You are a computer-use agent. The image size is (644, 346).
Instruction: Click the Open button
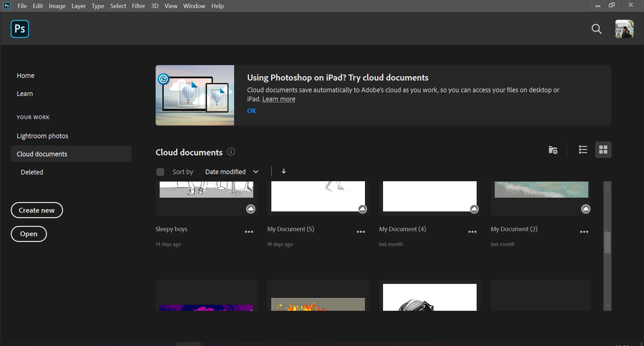click(29, 234)
